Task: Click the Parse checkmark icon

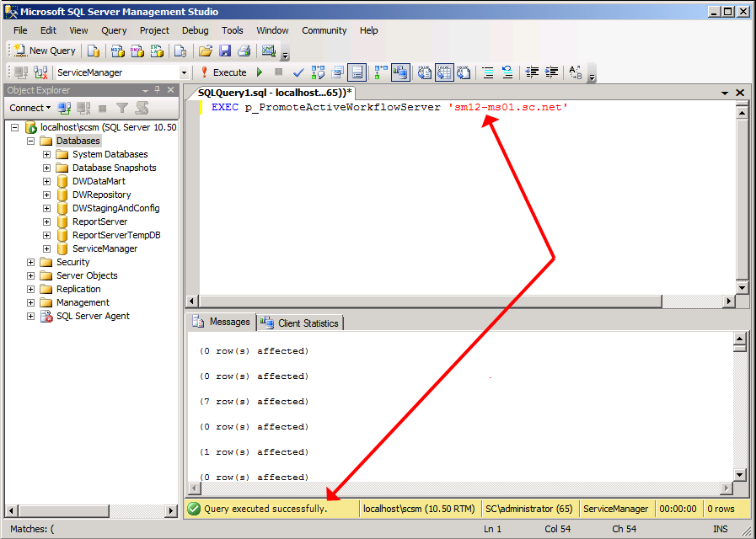Action: pos(298,72)
